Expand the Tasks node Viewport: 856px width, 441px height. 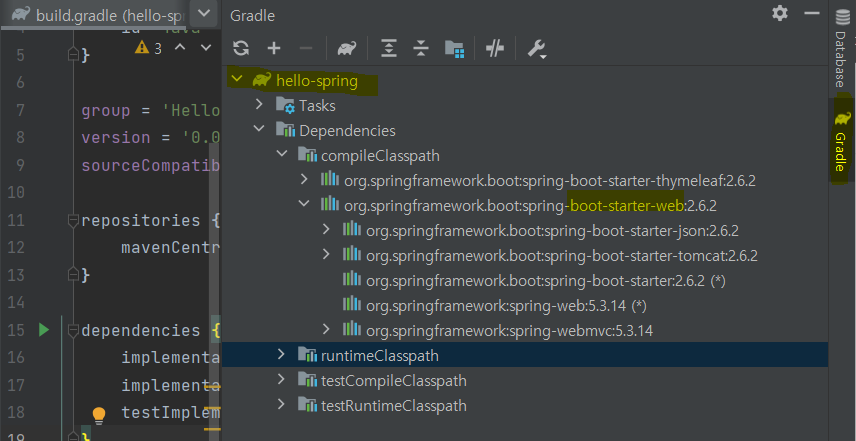click(259, 104)
